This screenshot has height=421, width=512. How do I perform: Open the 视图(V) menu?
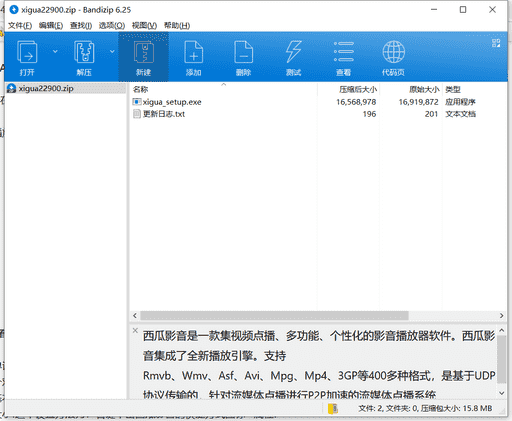click(144, 26)
